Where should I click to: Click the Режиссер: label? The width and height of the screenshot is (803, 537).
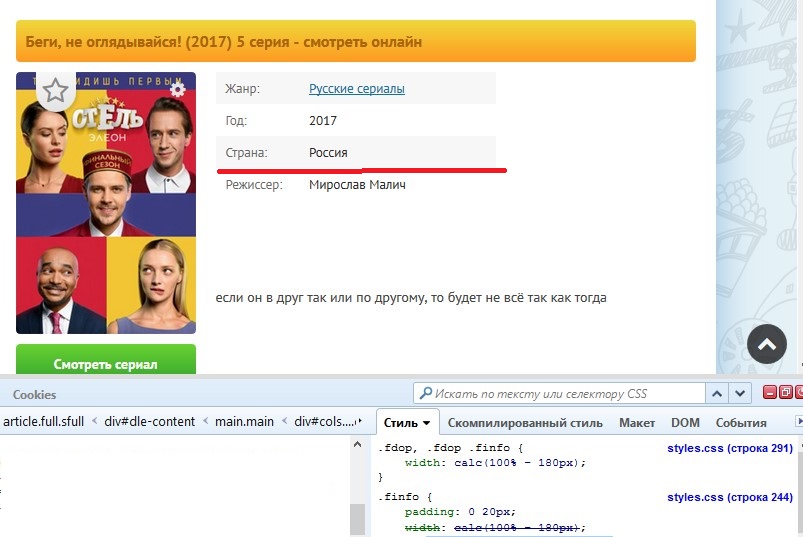pos(254,185)
